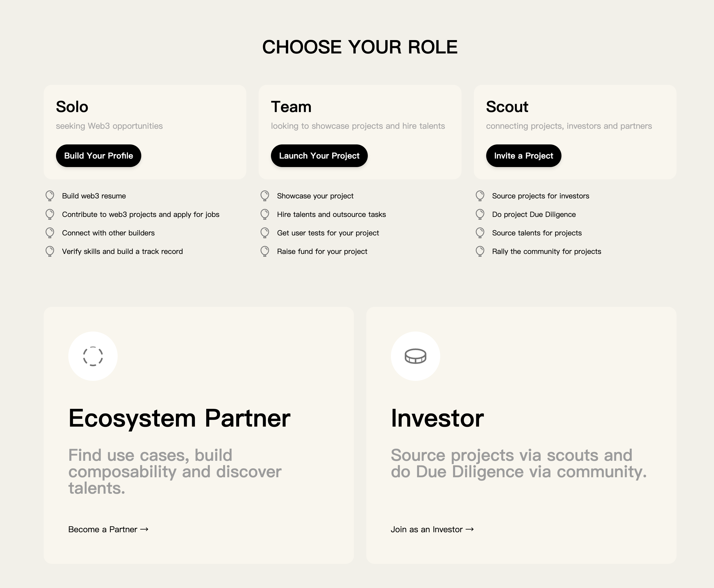Click the Scout card heading

(507, 107)
